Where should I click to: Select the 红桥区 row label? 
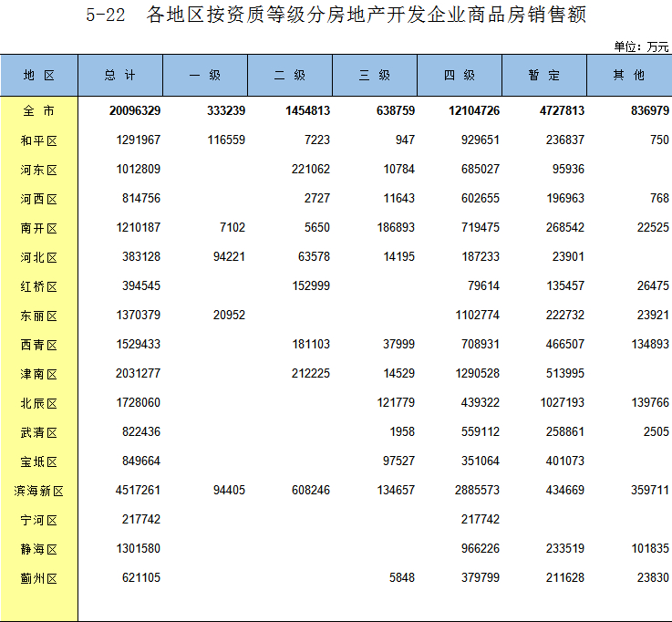pyautogui.click(x=39, y=286)
